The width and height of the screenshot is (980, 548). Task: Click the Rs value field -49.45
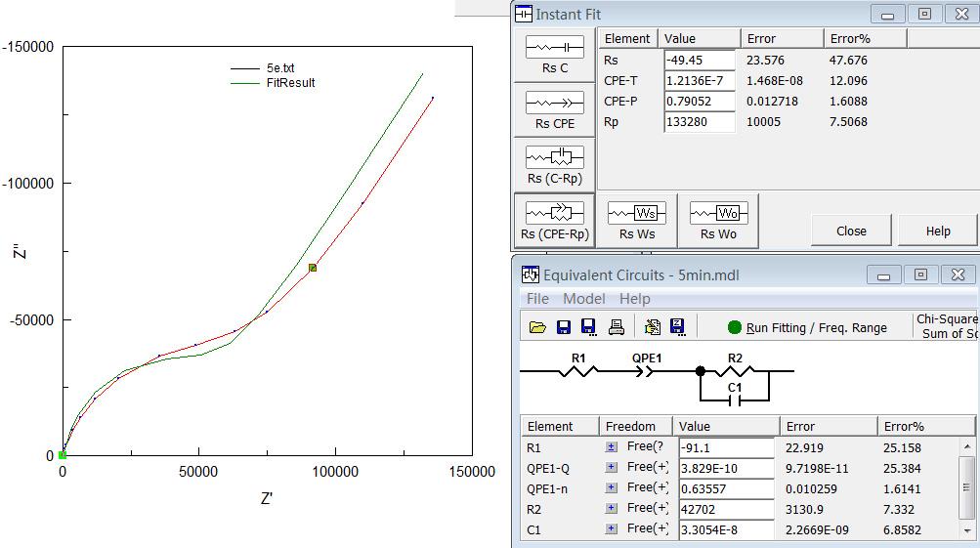[700, 60]
